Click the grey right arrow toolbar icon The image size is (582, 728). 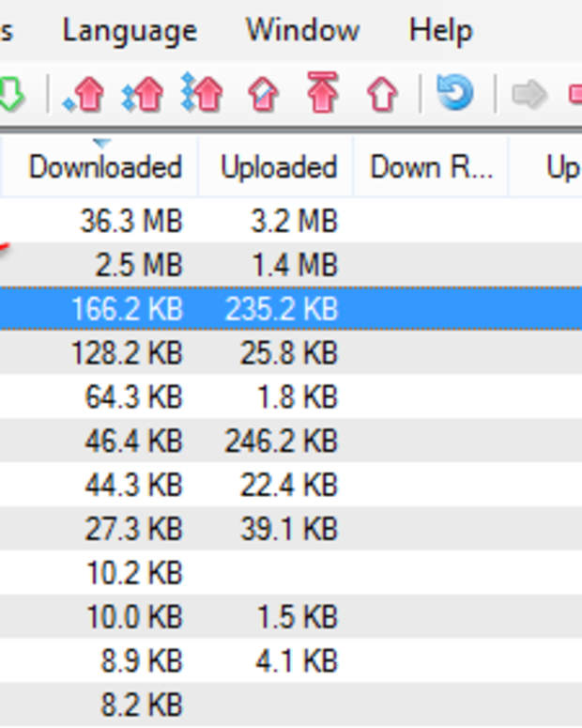(x=529, y=94)
